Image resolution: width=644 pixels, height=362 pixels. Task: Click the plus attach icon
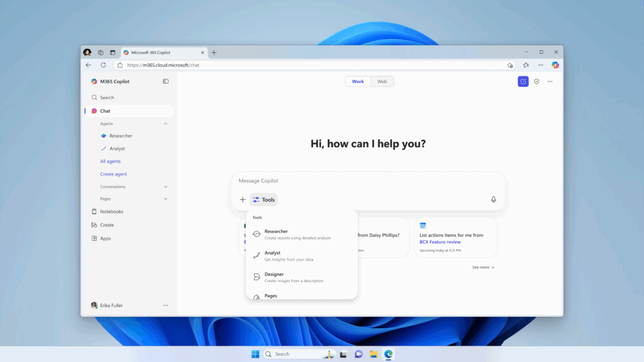243,200
